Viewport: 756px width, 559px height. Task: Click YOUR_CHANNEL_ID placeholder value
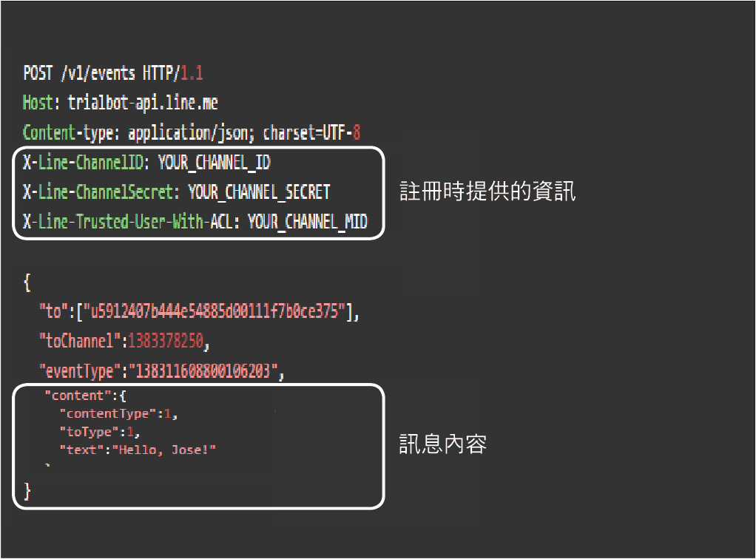coord(215,163)
